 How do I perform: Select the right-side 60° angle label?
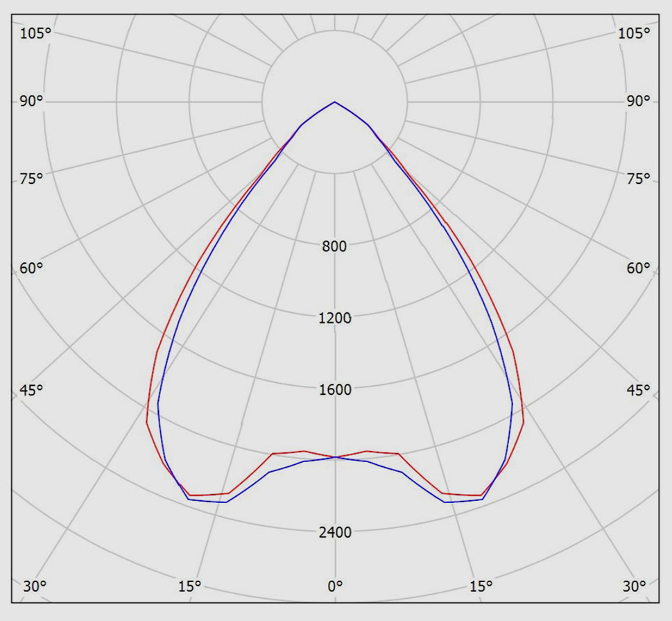pyautogui.click(x=639, y=269)
